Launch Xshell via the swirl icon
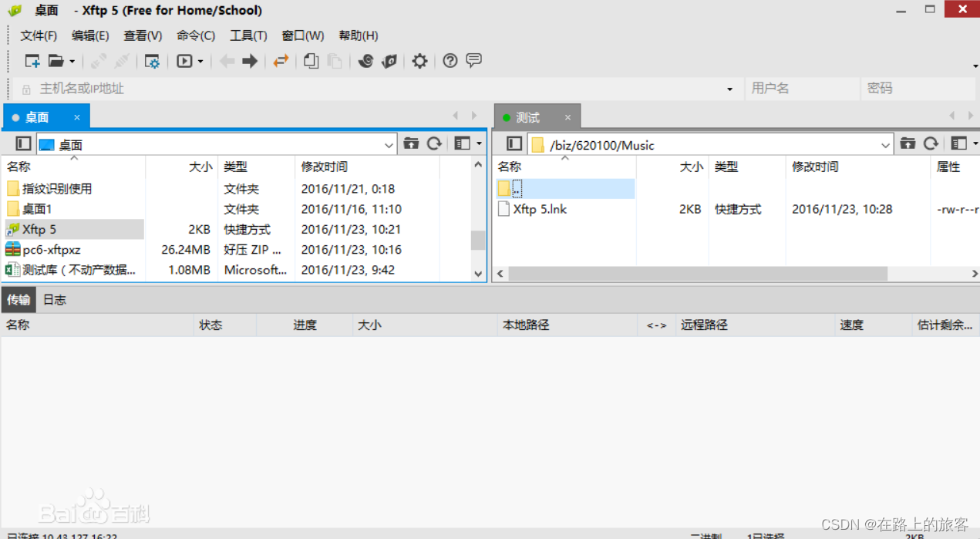 366,61
